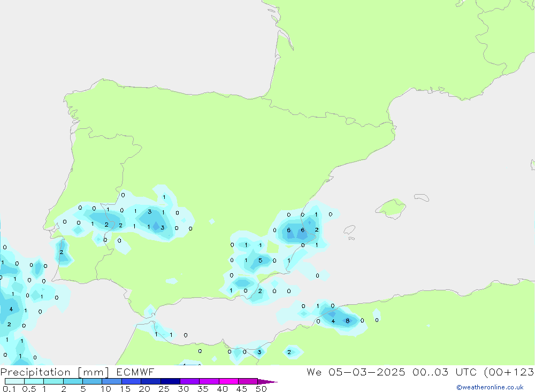Screen dimensions: 535x392
Task: Click the map precipitation value '8' in Algeria
Action: tap(348, 321)
